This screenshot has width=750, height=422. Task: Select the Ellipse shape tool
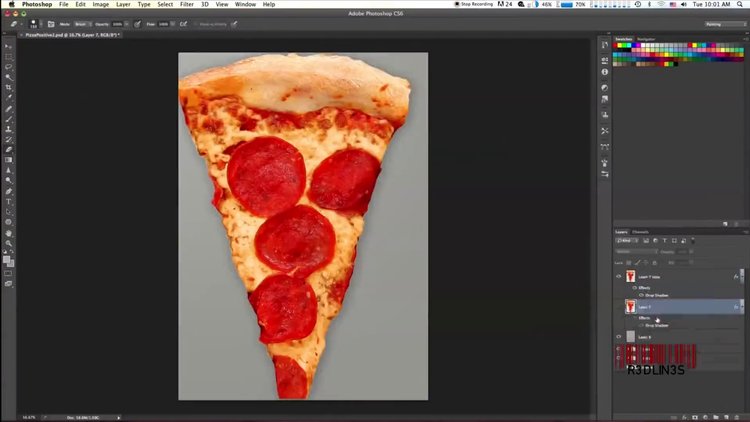click(x=9, y=222)
